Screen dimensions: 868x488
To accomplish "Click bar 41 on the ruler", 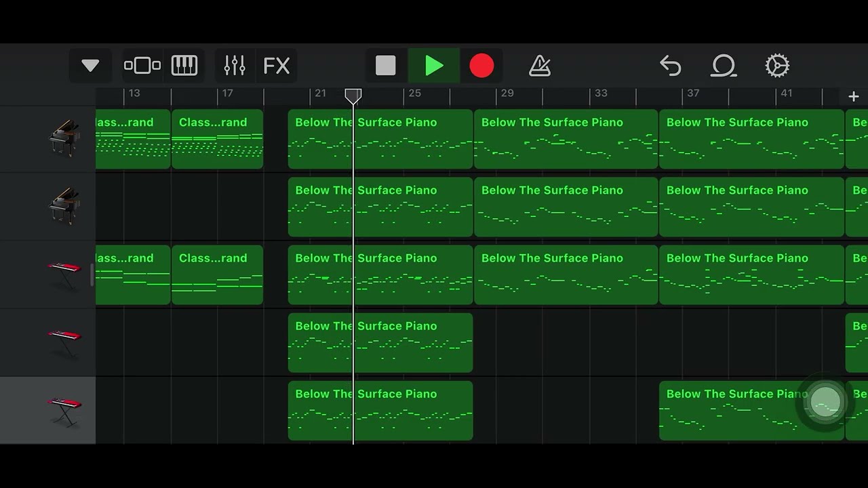I will tap(787, 93).
